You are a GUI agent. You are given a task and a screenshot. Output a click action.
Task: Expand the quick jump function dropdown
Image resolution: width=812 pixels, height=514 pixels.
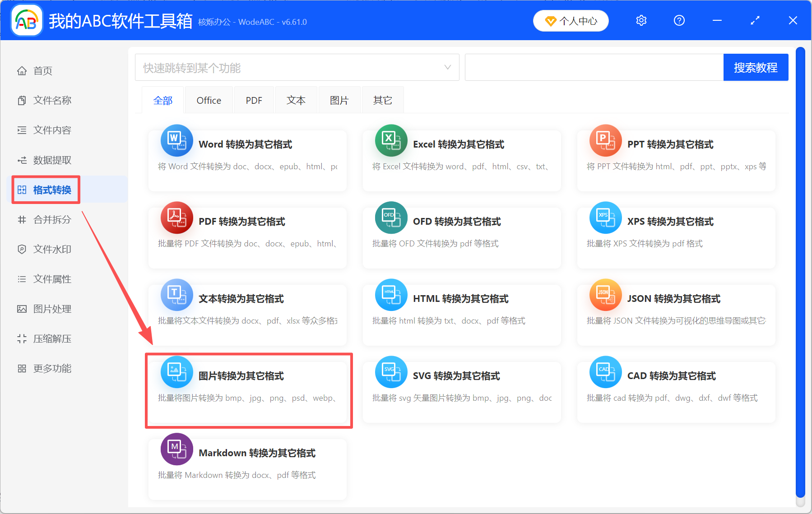coord(447,68)
